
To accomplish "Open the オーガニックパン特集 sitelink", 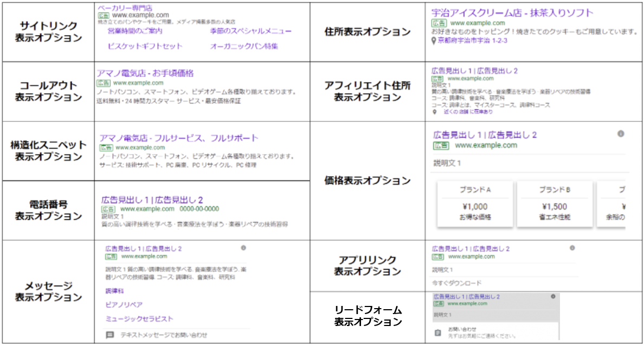I will pos(244,47).
